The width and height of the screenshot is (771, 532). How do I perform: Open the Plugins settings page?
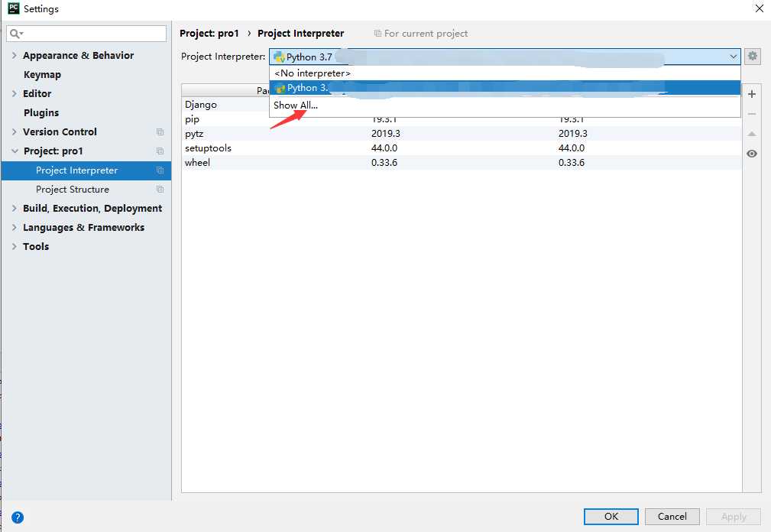[x=41, y=112]
